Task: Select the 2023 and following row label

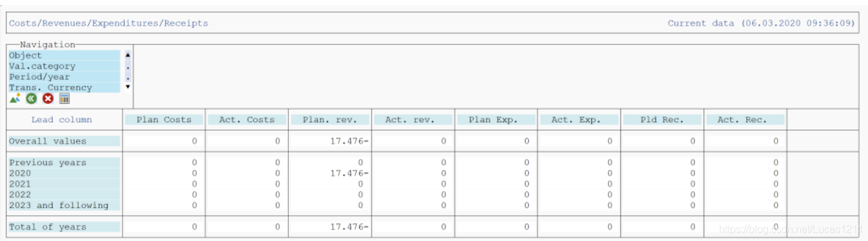Action: 64,206
